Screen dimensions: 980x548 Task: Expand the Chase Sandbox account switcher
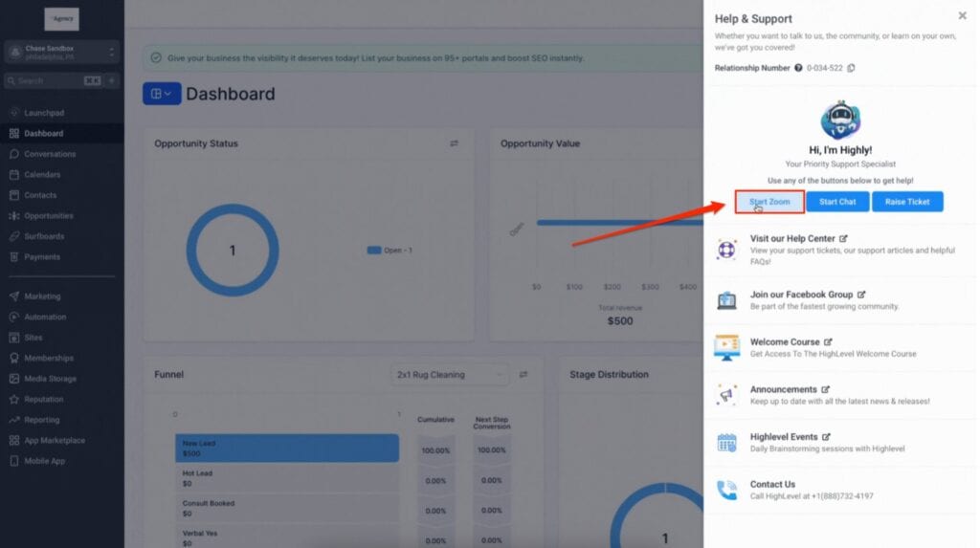(61, 53)
